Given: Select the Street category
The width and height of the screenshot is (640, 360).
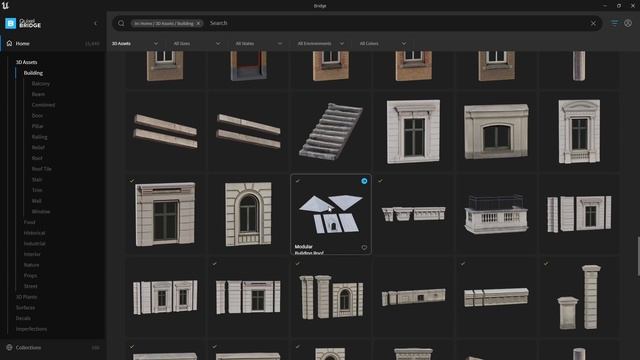Looking at the screenshot, I should [31, 286].
